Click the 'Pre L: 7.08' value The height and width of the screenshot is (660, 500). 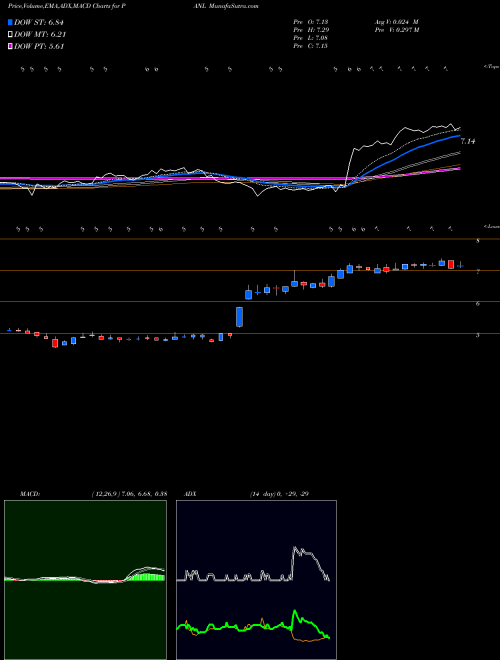[311, 38]
